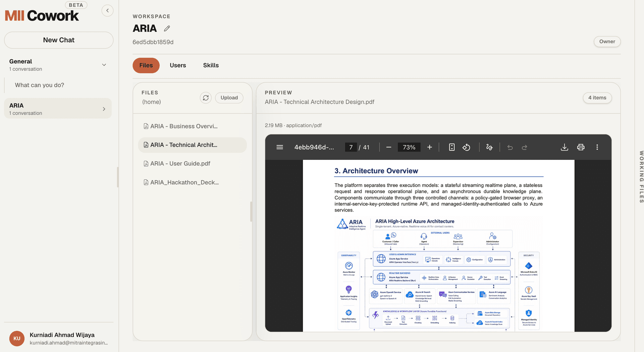Click the user name Kurniadi Ahmad Wijaya
This screenshot has width=644, height=352.
pos(62,335)
